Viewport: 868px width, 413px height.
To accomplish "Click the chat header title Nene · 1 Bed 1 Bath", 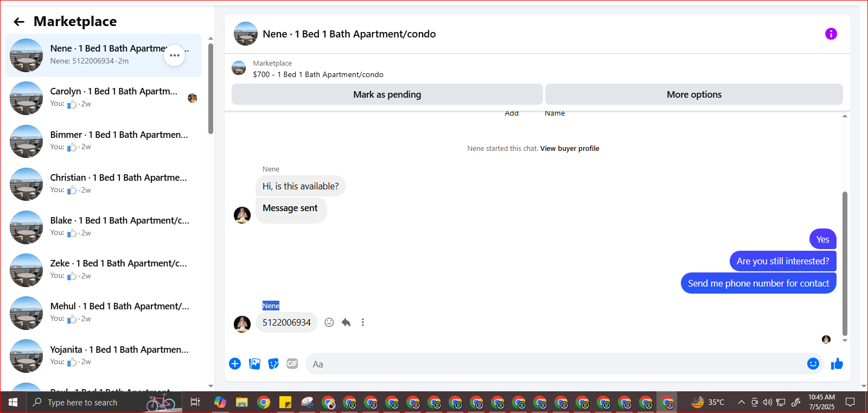I will pos(349,34).
